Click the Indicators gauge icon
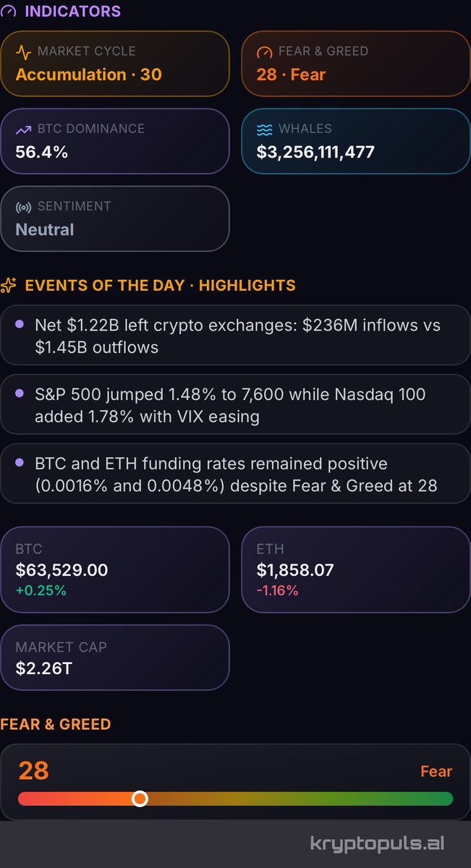 tap(8, 12)
